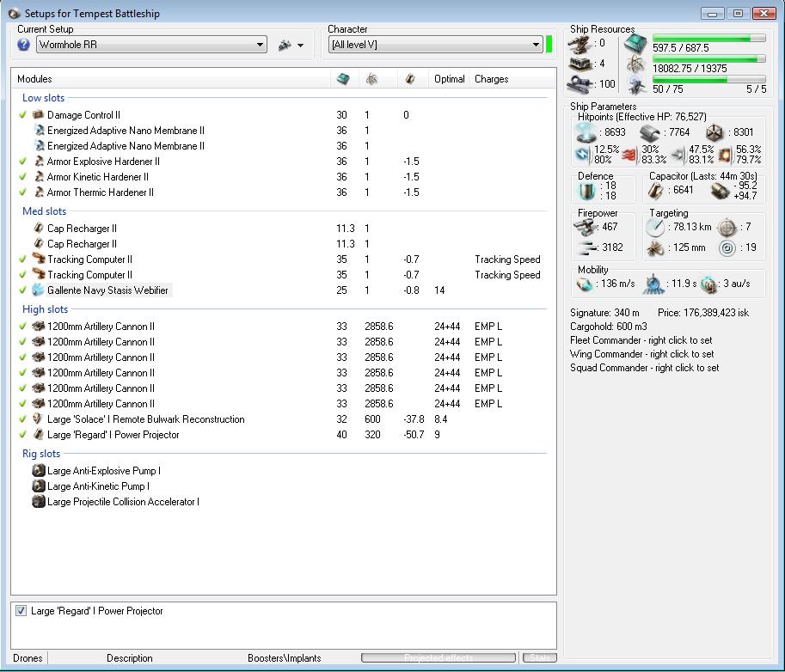The height and width of the screenshot is (672, 785).
Task: Open the Character '[All level V]' dropdown
Action: tap(436, 45)
